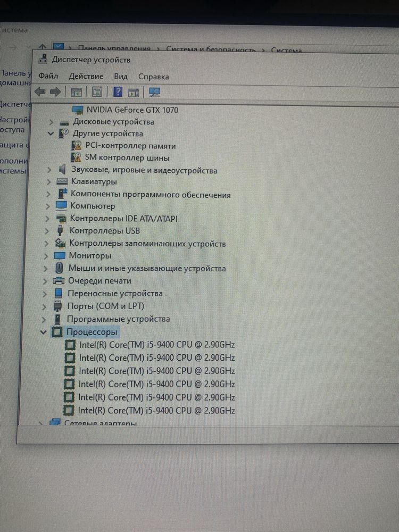Expand Порты (COM и LPT) category

point(44,307)
